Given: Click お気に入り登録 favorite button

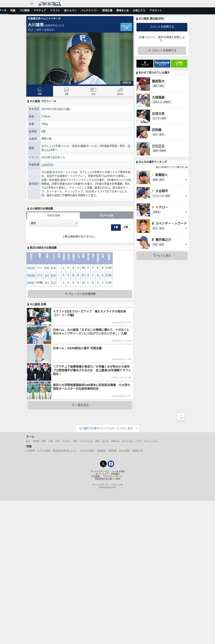Looking at the screenshot, I should 126,27.
